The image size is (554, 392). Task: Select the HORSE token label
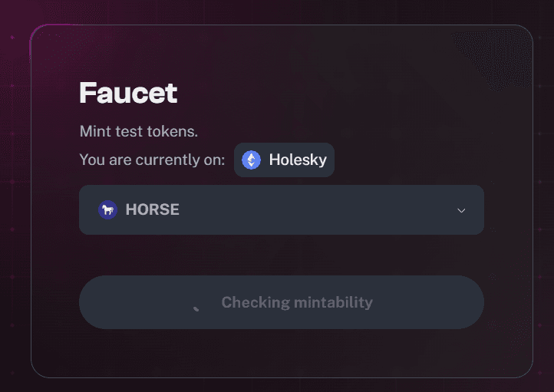(152, 209)
